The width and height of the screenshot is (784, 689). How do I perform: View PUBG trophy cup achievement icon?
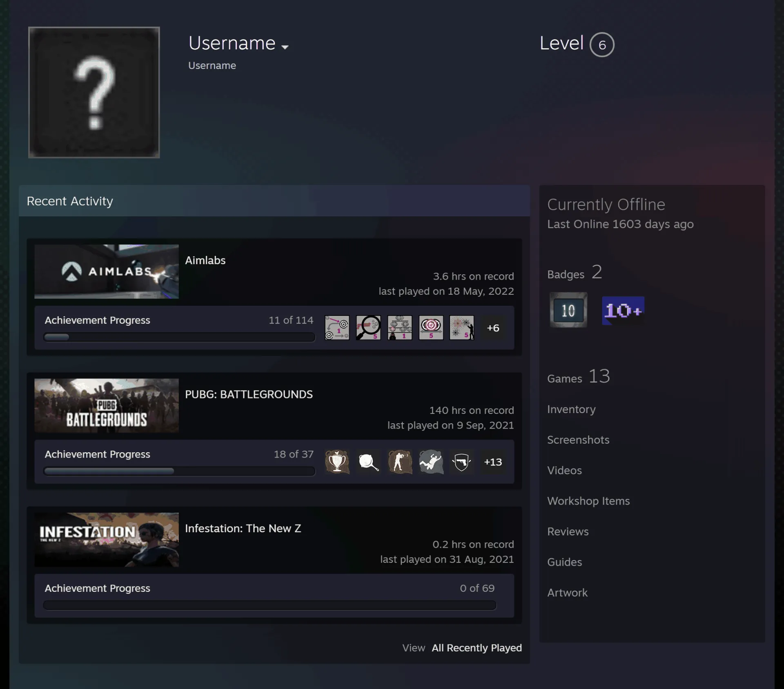point(337,462)
